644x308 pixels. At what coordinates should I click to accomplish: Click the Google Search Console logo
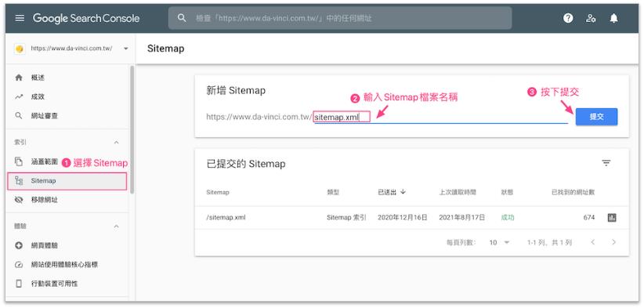(x=86, y=18)
